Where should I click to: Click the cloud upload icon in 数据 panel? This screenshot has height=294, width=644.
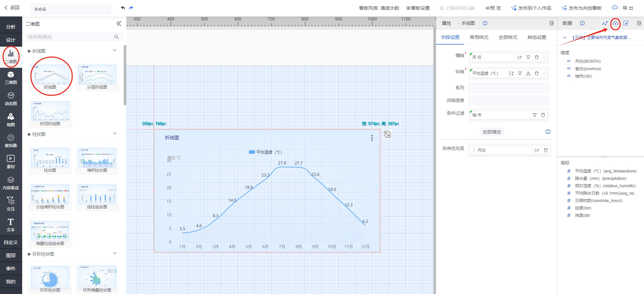[615, 23]
